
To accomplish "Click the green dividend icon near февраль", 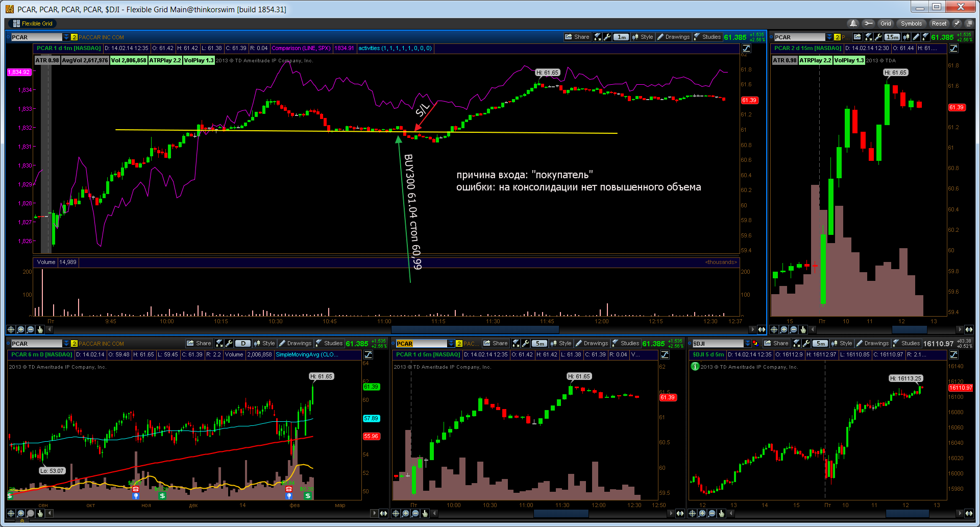I will click(x=307, y=495).
